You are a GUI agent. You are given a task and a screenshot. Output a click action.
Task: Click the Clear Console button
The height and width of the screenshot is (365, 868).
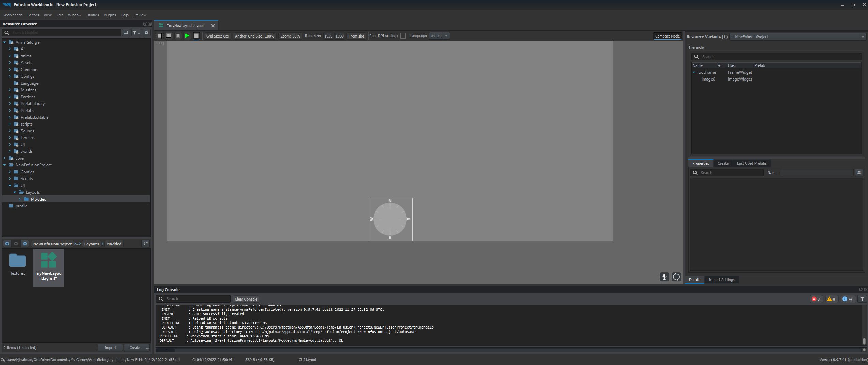[245, 299]
